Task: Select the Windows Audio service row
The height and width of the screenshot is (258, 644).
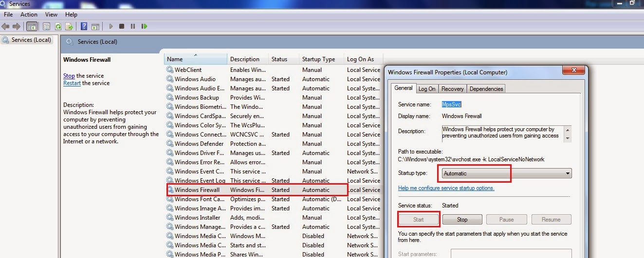Action: coord(274,79)
